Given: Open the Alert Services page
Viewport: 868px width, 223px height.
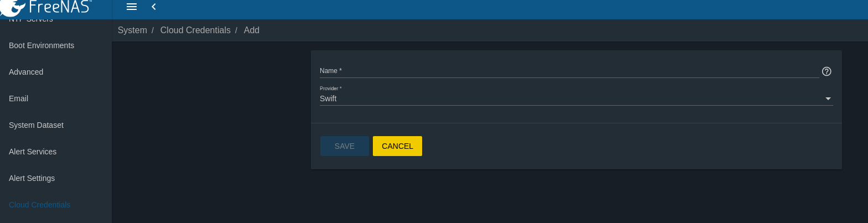Looking at the screenshot, I should [x=33, y=152].
